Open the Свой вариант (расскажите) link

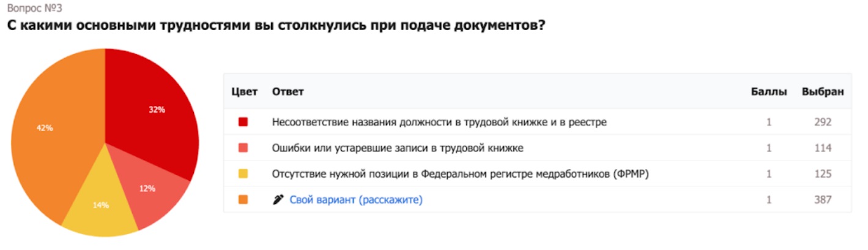click(355, 200)
